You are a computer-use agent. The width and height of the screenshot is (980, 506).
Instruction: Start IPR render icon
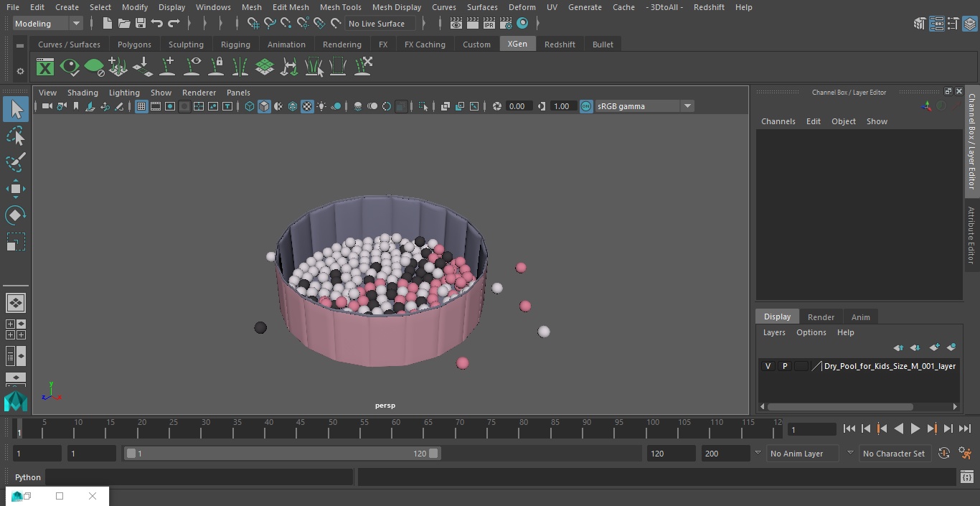tap(489, 24)
